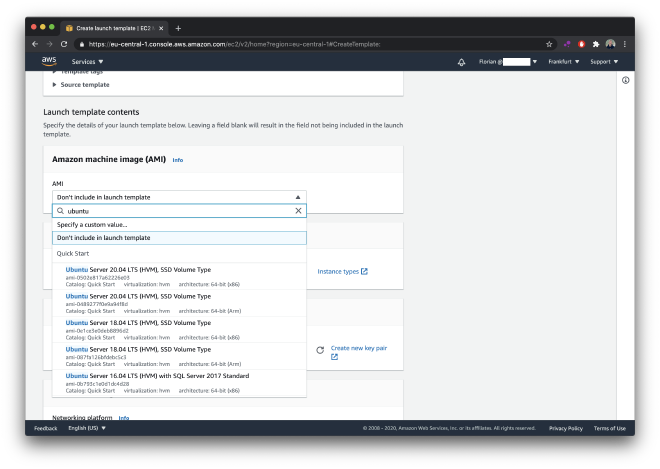Select Ubuntu Server 18.04 LTS 64-bit x86

[179, 330]
